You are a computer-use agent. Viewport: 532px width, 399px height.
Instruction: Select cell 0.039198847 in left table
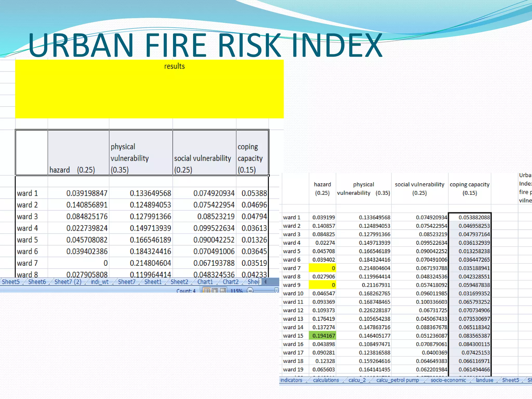coord(78,193)
